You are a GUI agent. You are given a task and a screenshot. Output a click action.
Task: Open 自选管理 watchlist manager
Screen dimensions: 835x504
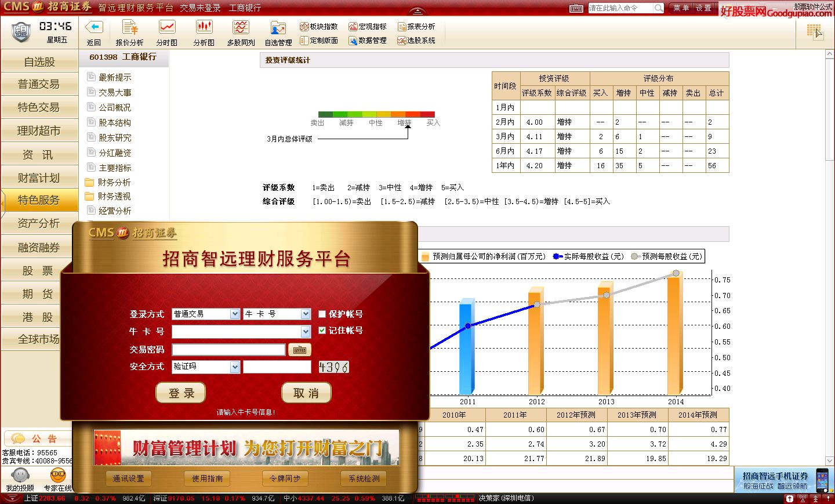click(278, 33)
